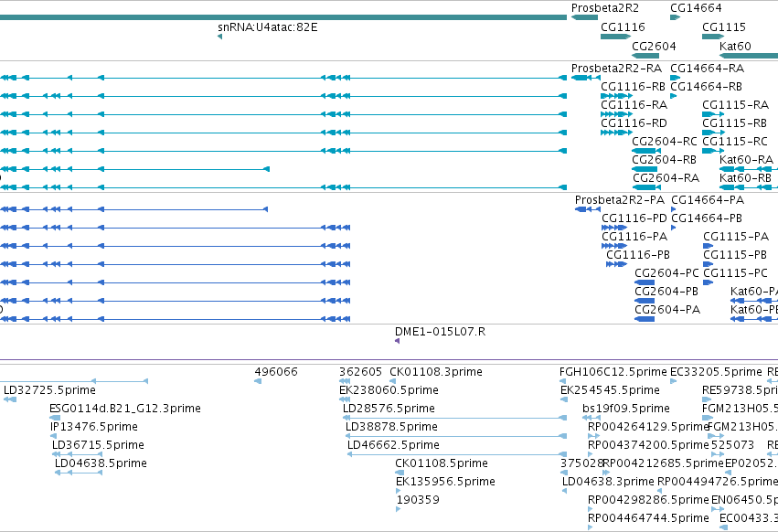Screen dimensions: 778x532
Task: Open protein CG2604-PA
Action: pyautogui.click(x=645, y=319)
